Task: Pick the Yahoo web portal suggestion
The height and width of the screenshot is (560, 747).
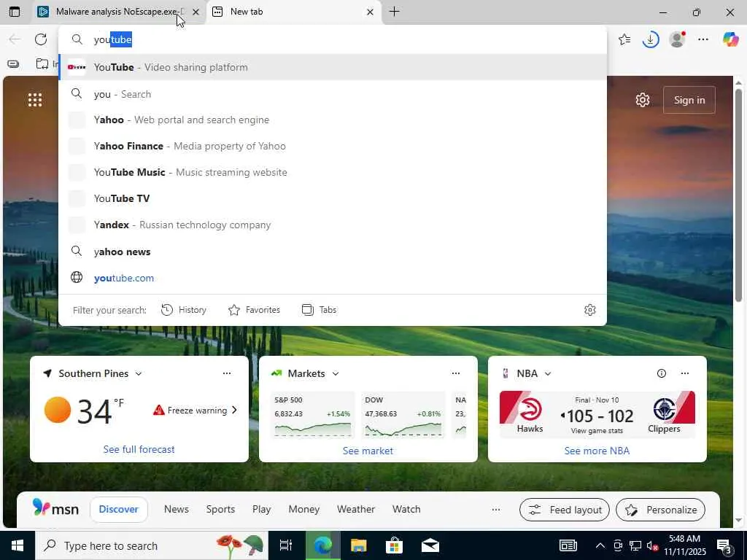Action: pyautogui.click(x=333, y=120)
